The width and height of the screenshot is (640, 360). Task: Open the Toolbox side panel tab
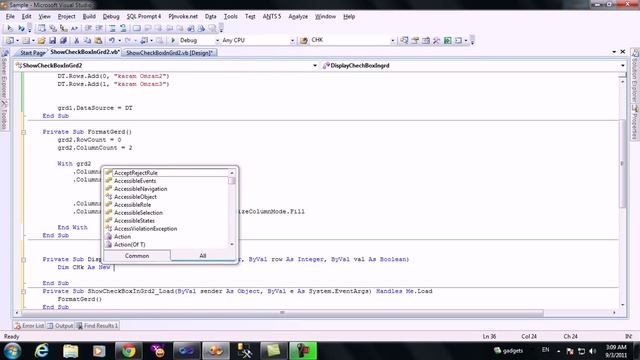point(4,116)
